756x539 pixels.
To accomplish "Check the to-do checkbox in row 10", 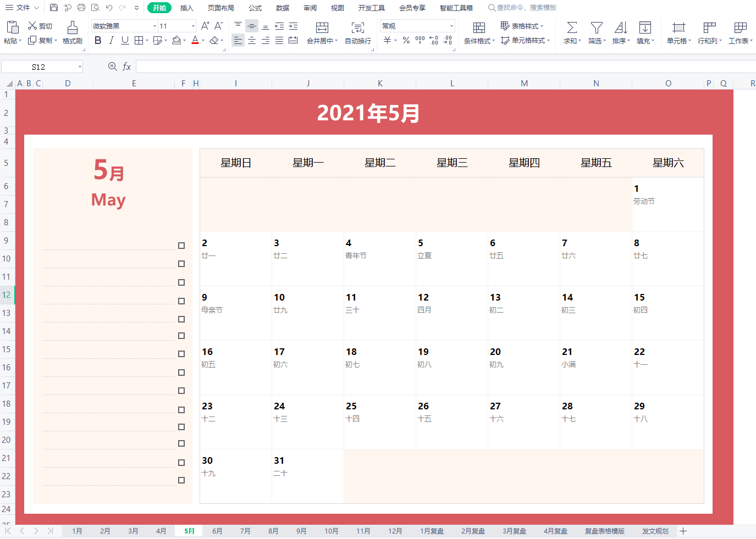I will 181,264.
